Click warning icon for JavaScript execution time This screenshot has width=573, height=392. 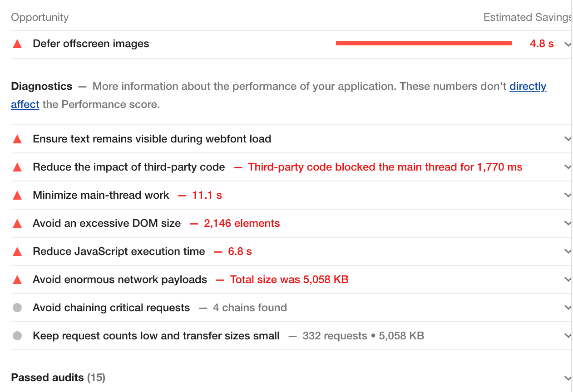[x=17, y=252]
